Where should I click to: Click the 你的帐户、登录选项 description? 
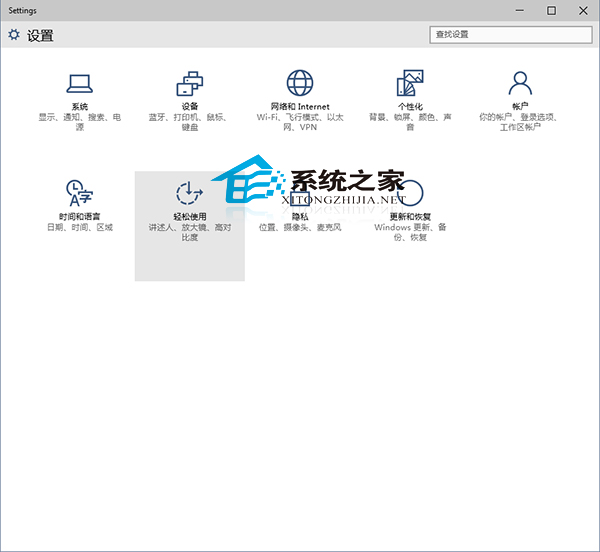(520, 122)
